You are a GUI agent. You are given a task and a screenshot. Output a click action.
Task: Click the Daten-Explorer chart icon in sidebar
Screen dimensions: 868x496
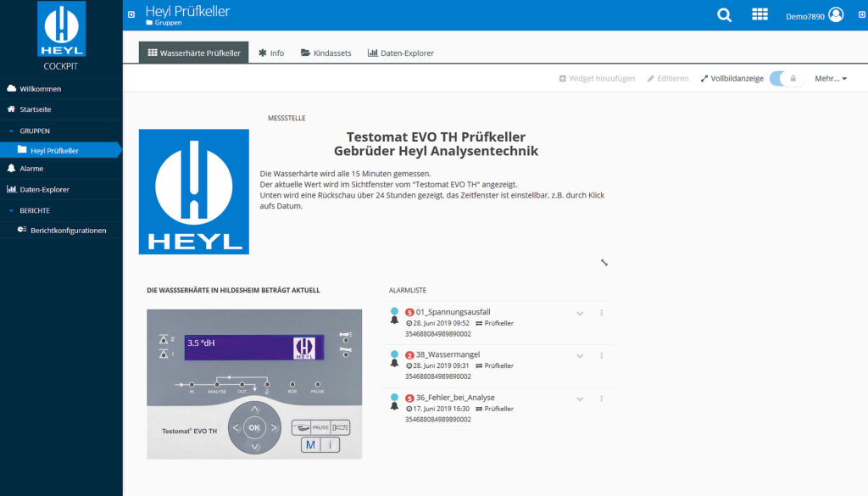11,189
